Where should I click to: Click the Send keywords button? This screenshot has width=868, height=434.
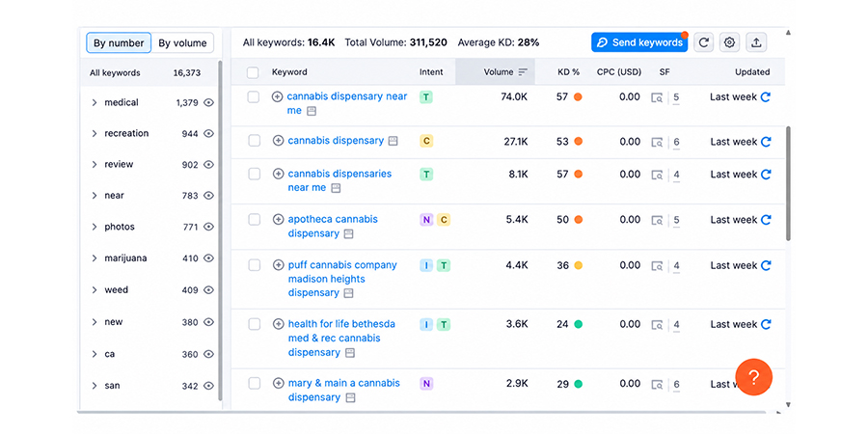coord(639,42)
